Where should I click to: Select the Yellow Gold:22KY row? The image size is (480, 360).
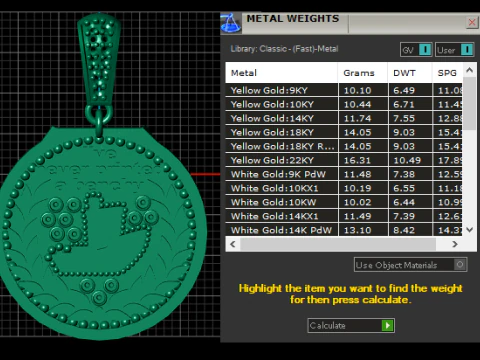(344, 160)
